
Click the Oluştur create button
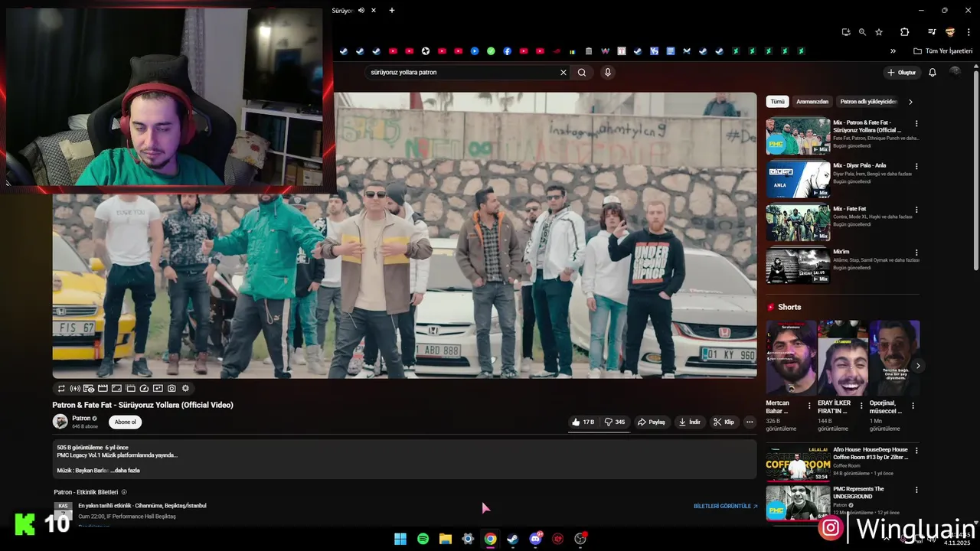901,73
